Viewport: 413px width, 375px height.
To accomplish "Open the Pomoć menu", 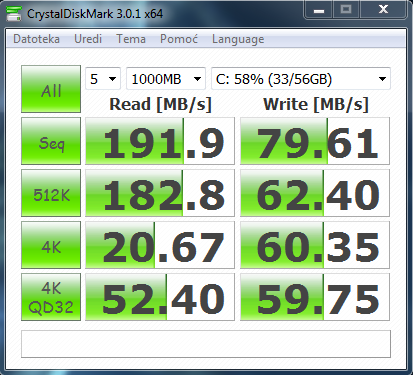I will (179, 39).
